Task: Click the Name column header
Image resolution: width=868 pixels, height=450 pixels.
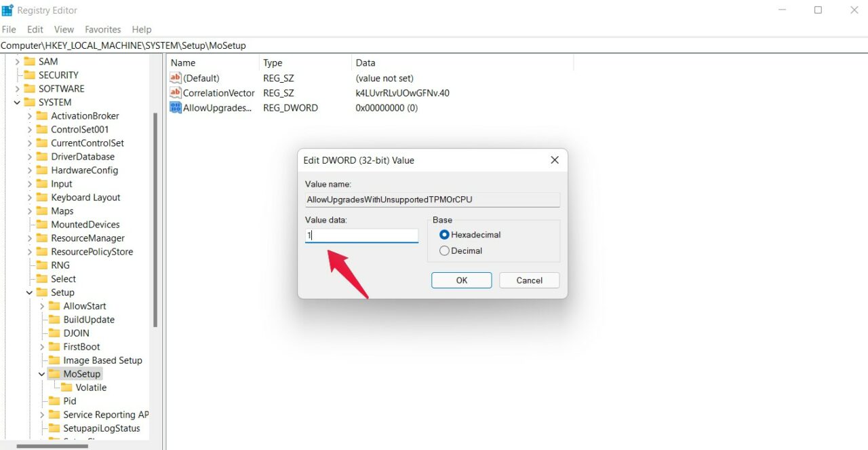Action: click(x=214, y=62)
